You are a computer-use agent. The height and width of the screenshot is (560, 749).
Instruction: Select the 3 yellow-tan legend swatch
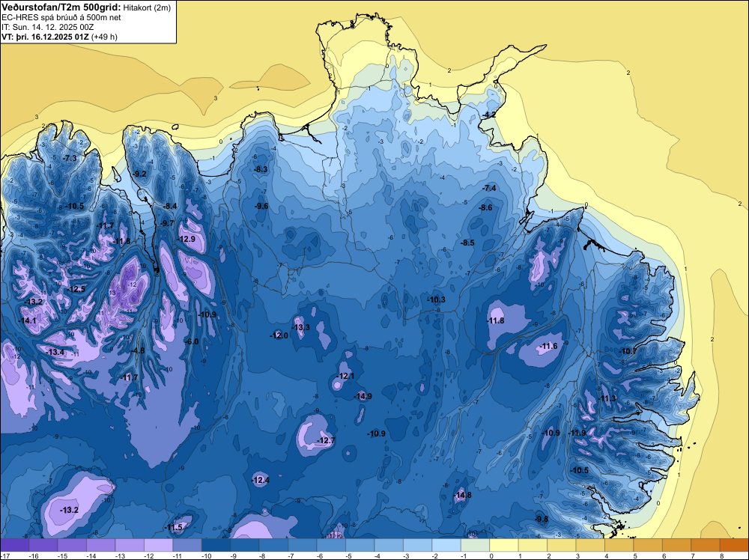coord(590,545)
